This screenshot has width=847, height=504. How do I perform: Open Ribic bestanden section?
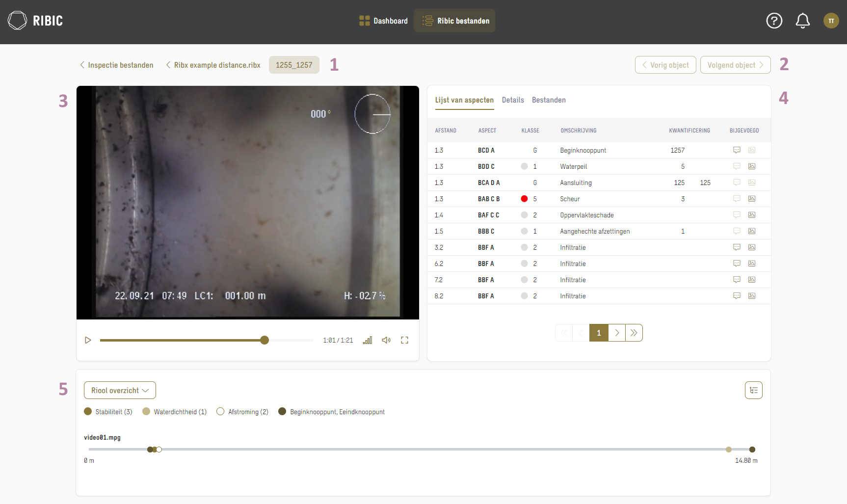(x=454, y=21)
